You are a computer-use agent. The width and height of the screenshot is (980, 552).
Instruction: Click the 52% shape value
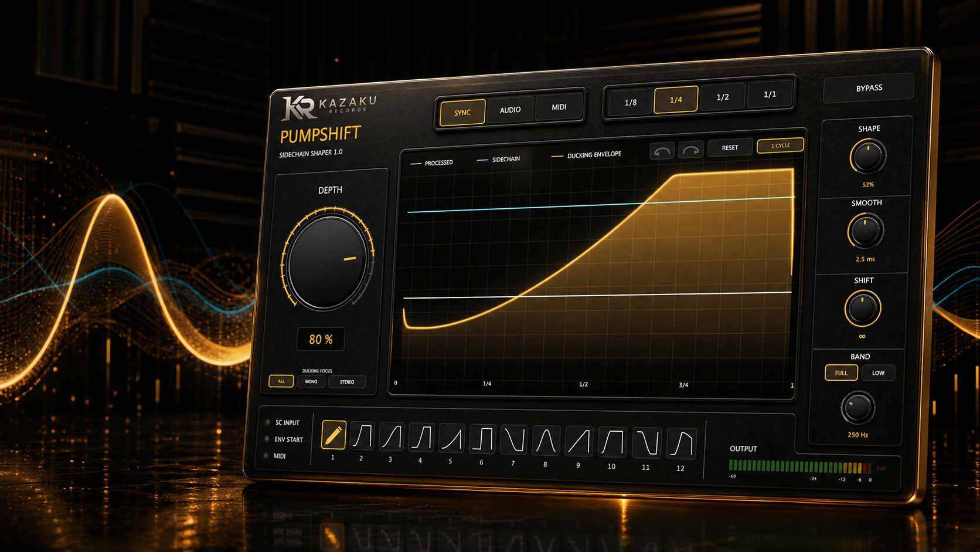[868, 185]
